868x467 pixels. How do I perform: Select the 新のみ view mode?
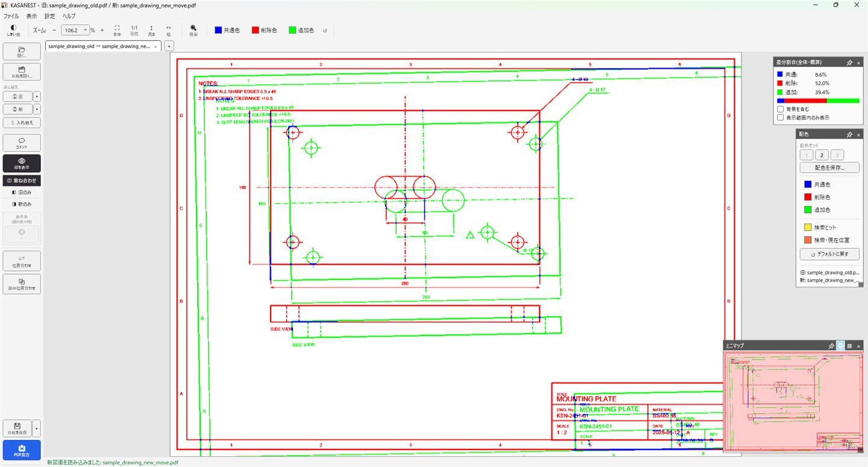point(22,205)
